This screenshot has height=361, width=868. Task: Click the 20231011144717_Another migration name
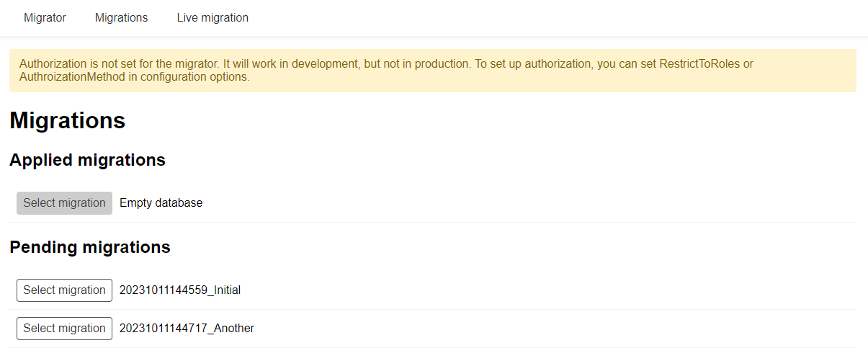tap(187, 329)
